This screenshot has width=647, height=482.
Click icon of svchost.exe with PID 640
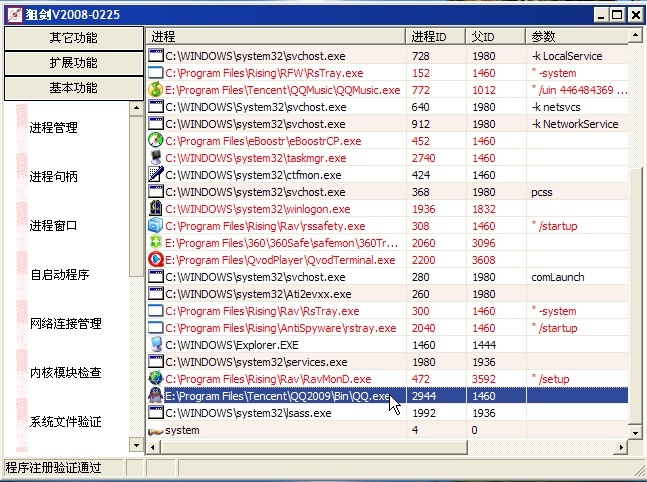pos(156,107)
